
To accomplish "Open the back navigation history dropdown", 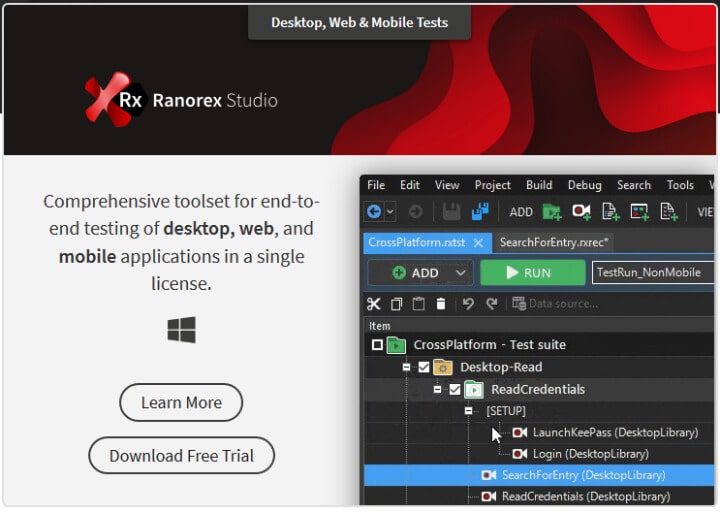I will pos(390,212).
